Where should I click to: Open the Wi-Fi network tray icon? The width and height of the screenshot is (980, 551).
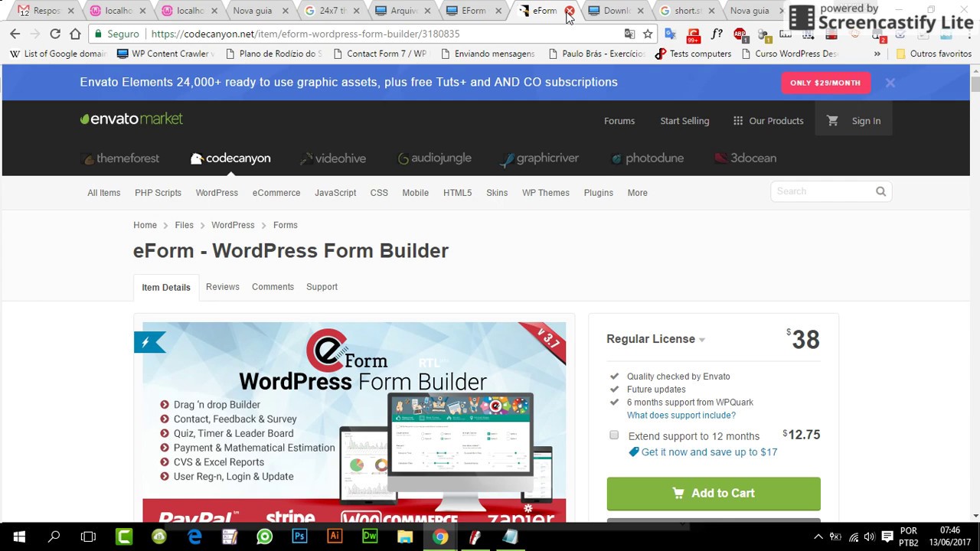click(x=854, y=536)
